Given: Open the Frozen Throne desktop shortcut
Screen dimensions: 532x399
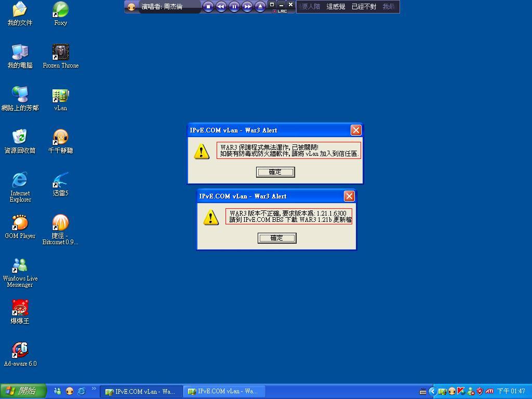Looking at the screenshot, I should 61,52.
